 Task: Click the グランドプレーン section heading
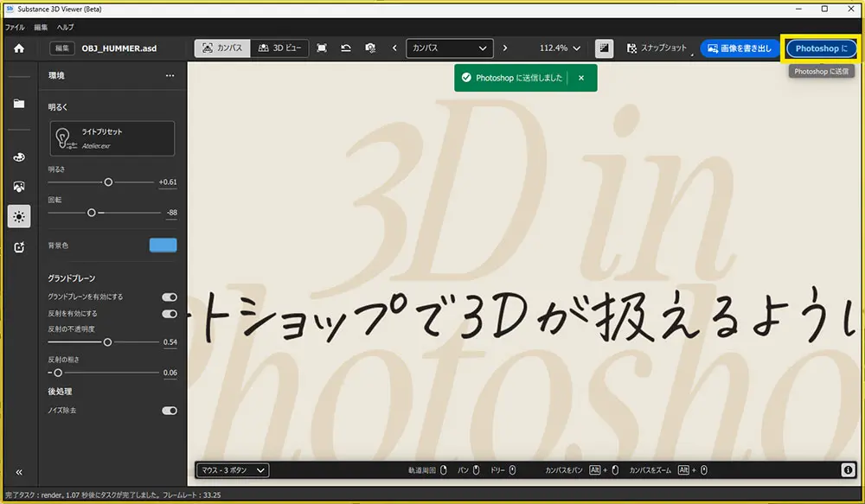(x=71, y=278)
